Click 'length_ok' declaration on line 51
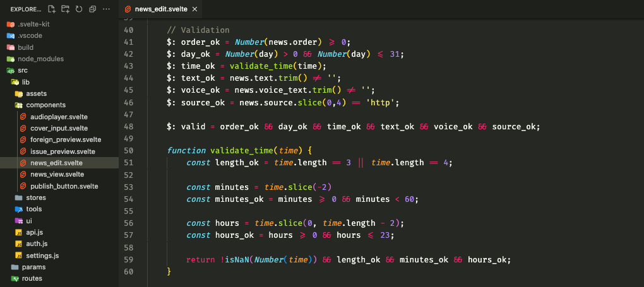Image resolution: width=644 pixels, height=287 pixels. [237, 163]
